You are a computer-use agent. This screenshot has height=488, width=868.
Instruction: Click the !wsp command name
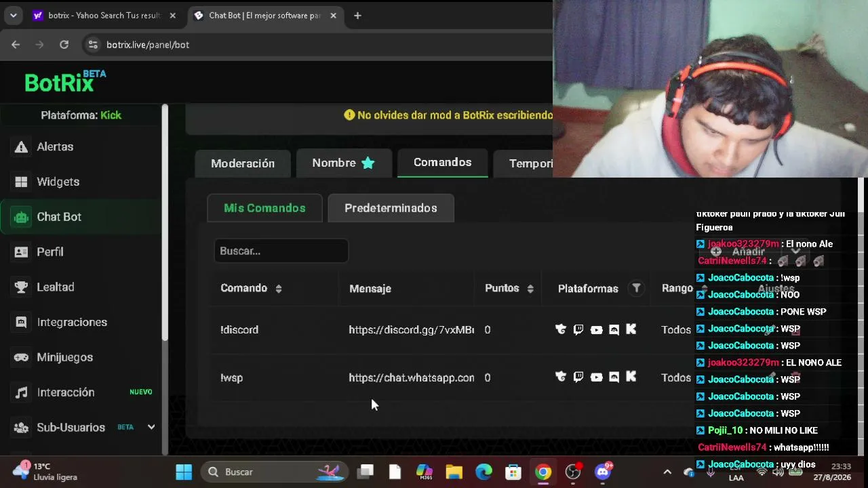click(x=231, y=378)
